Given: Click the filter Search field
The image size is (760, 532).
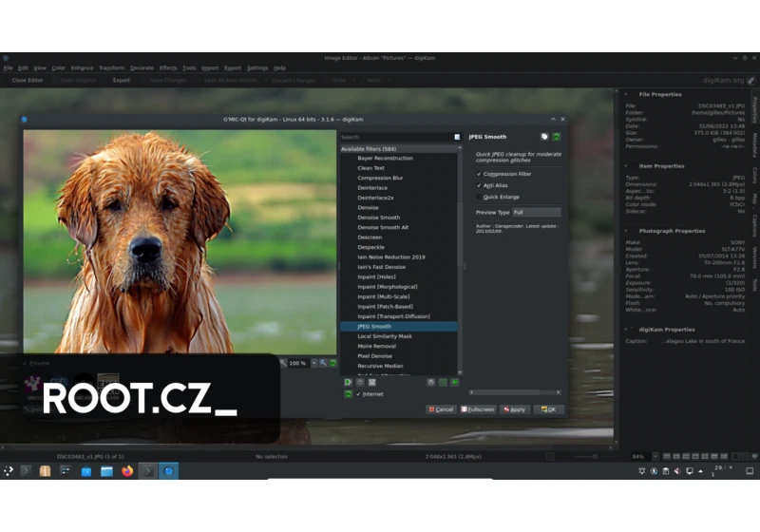Looking at the screenshot, I should (x=397, y=137).
